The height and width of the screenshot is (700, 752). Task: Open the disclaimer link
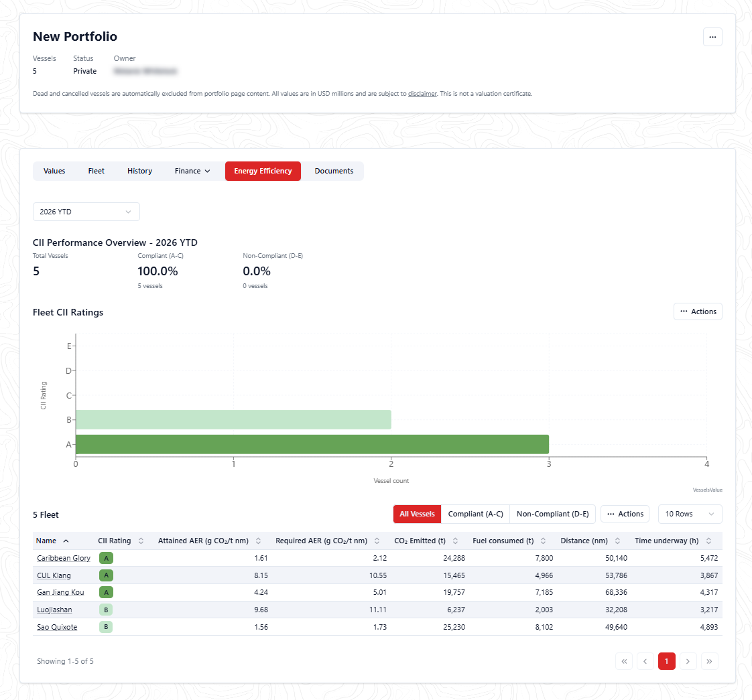pos(422,94)
